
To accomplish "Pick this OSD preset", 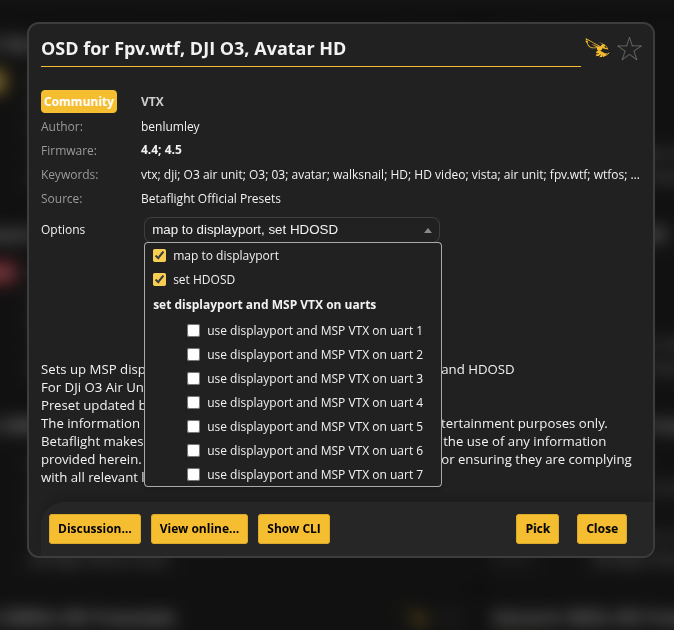I will (537, 529).
